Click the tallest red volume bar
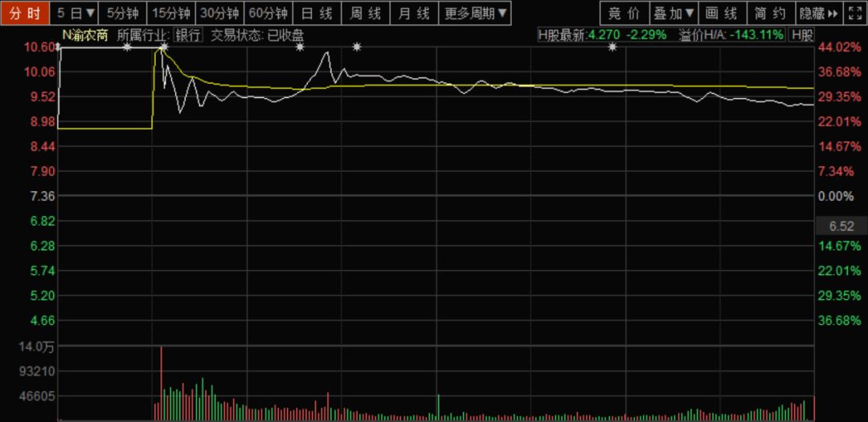 pyautogui.click(x=161, y=383)
